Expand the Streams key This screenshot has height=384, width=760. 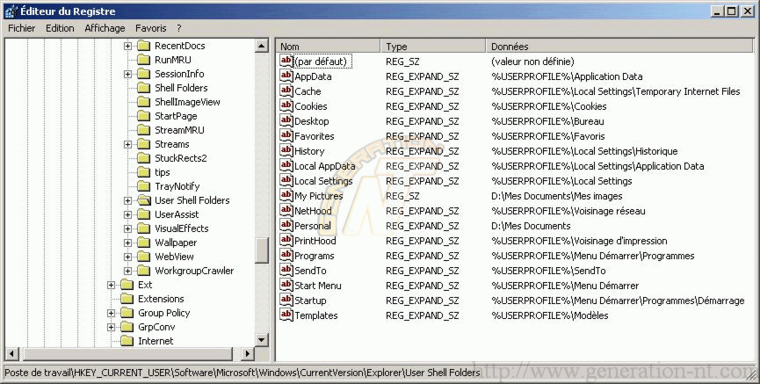pyautogui.click(x=127, y=144)
